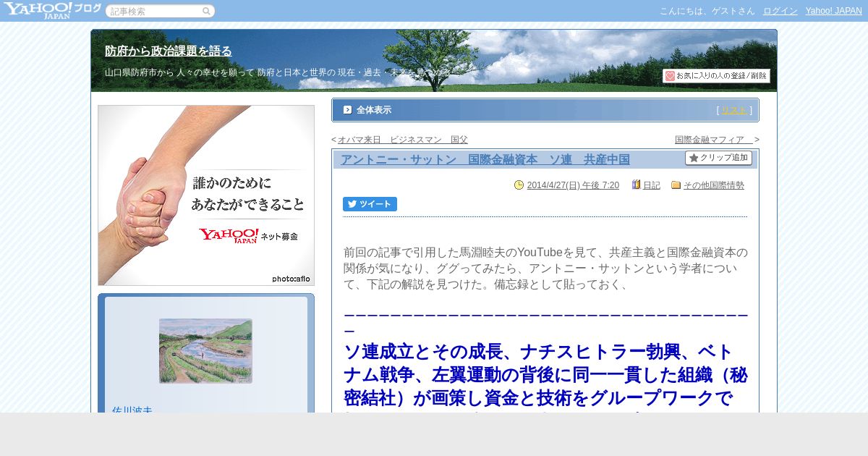Screen dimensions: 868x456
Task: Click the 全体表示 header label
Action: click(x=374, y=110)
